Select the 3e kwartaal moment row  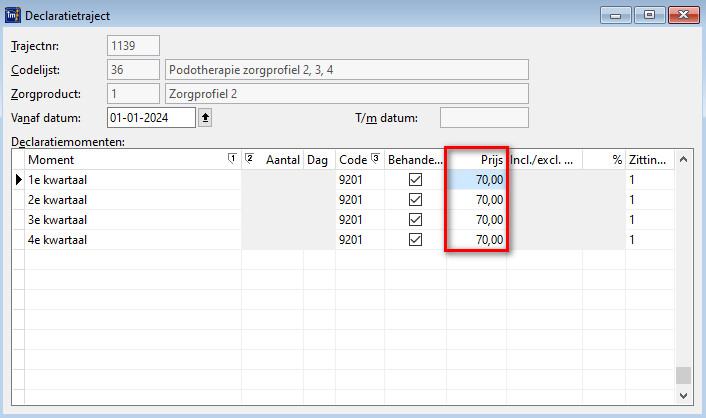click(x=130, y=220)
